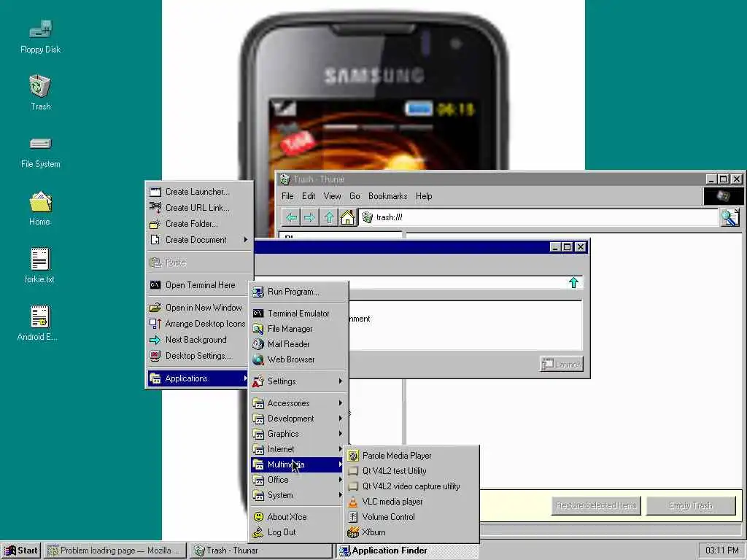Screen dimensions: 747x560
Task: Open Volume Control
Action: pos(411,517)
